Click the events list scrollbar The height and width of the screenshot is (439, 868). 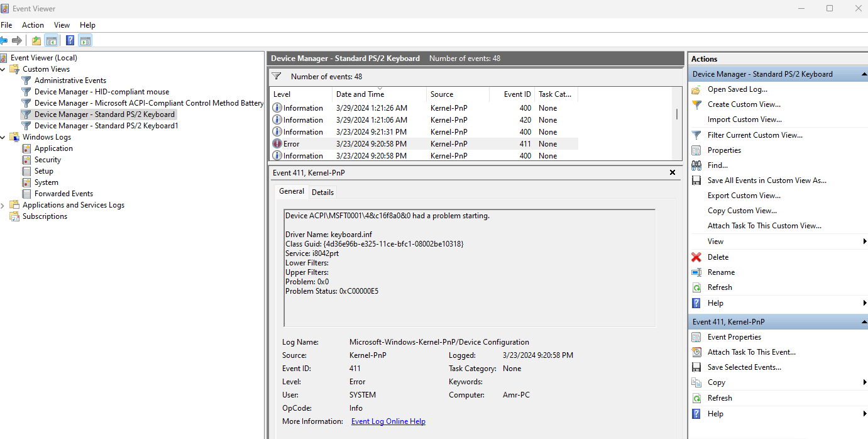point(677,114)
